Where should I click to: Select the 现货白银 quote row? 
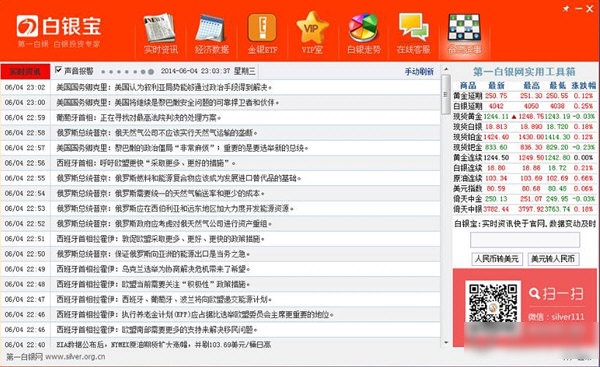coord(525,127)
